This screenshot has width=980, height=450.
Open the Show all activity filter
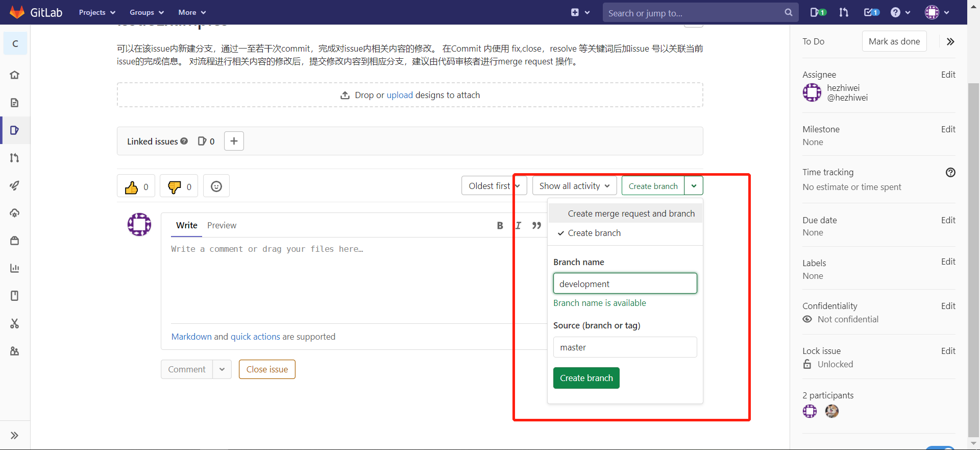pyautogui.click(x=574, y=186)
